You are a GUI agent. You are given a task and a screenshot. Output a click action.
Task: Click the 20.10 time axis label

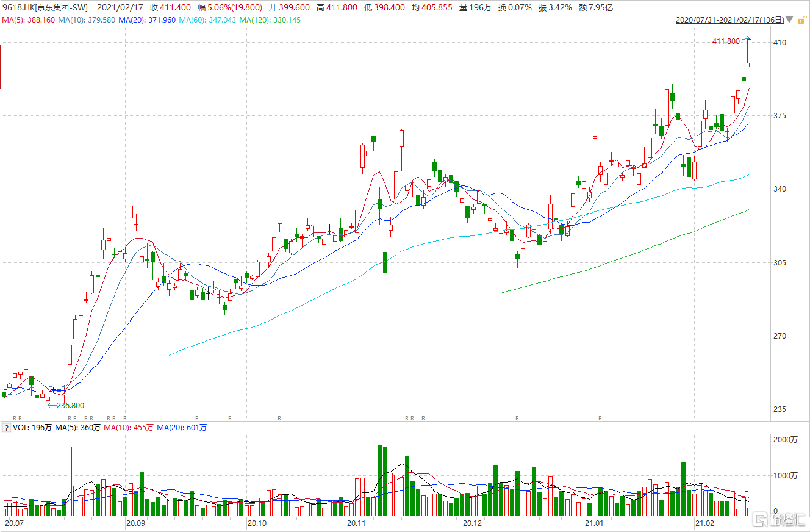257,523
